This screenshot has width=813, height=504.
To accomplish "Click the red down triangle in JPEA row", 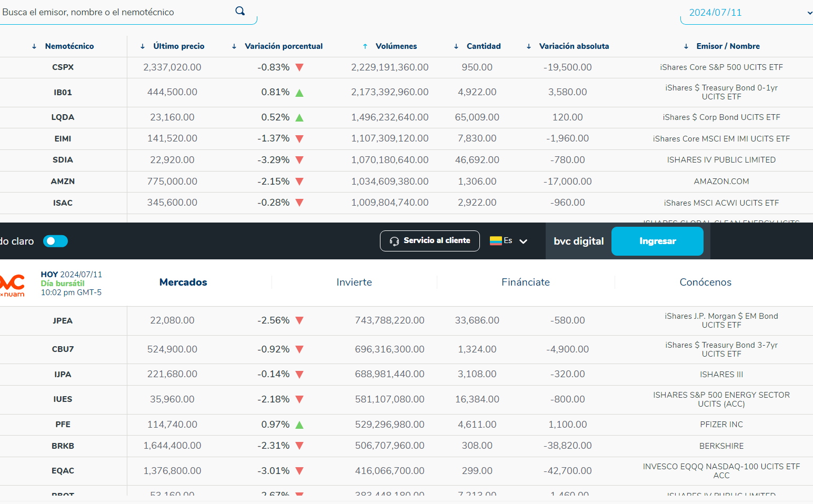I will [x=299, y=320].
